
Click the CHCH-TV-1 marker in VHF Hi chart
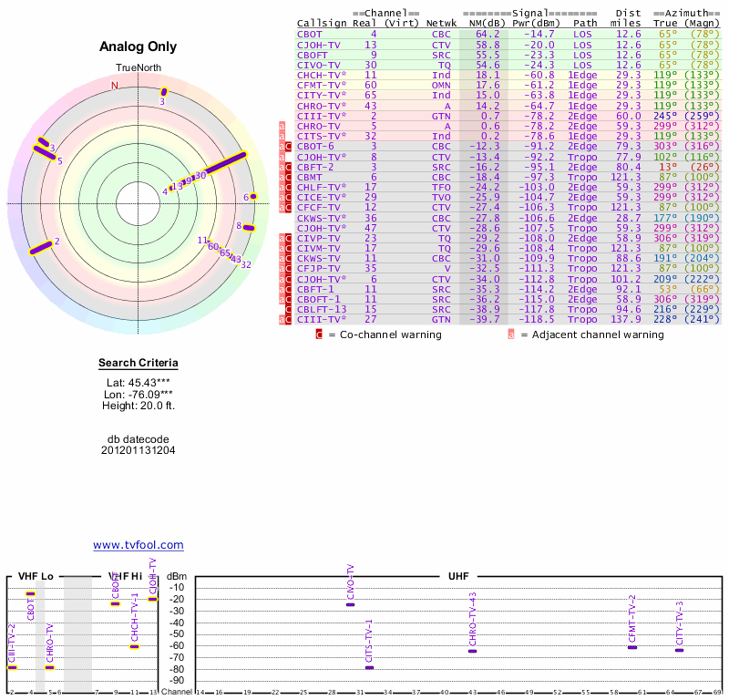(x=134, y=646)
